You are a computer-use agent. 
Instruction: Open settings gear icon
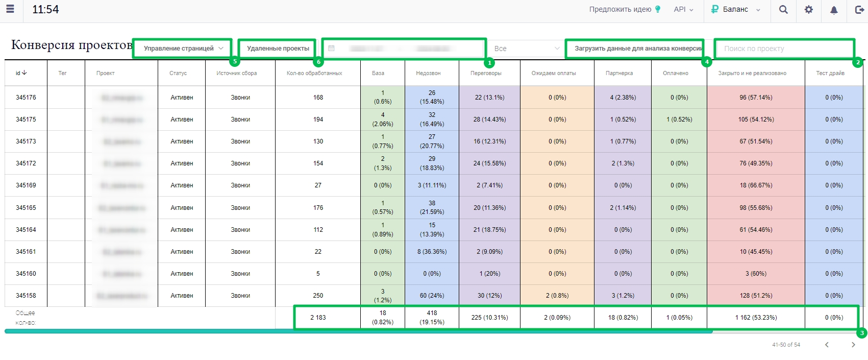(x=809, y=9)
